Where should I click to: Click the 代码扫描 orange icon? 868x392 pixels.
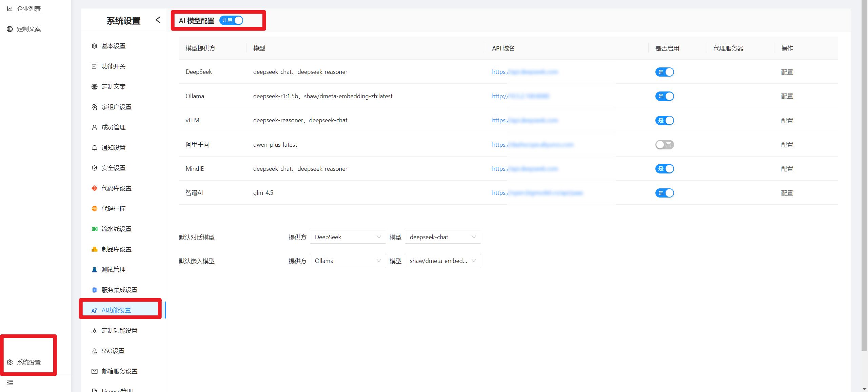(94, 209)
